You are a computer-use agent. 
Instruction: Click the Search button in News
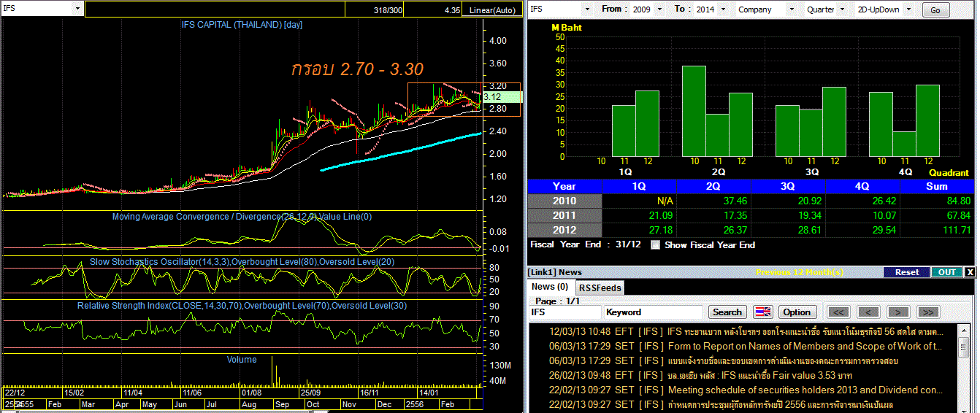coord(727,312)
